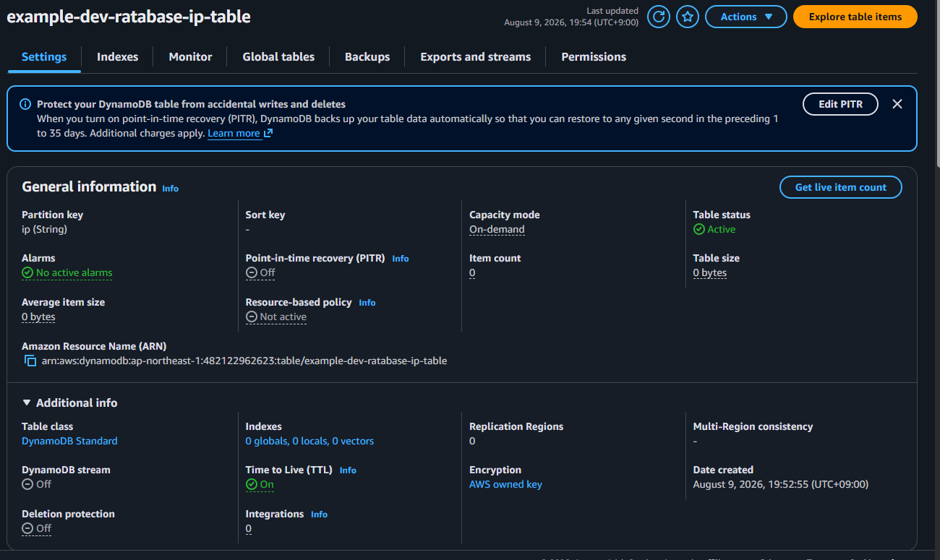The width and height of the screenshot is (940, 560).
Task: Click the Item count value 0
Action: [x=472, y=272]
